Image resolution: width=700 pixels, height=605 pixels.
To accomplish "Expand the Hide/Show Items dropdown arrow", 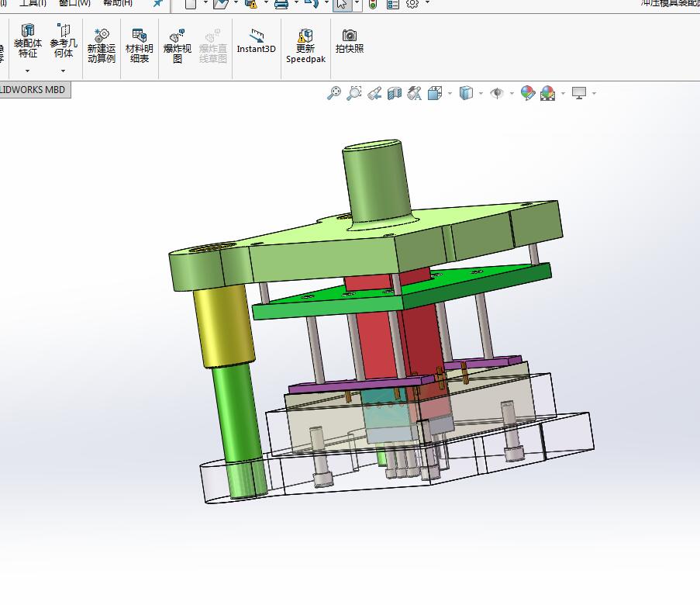I will tap(512, 93).
